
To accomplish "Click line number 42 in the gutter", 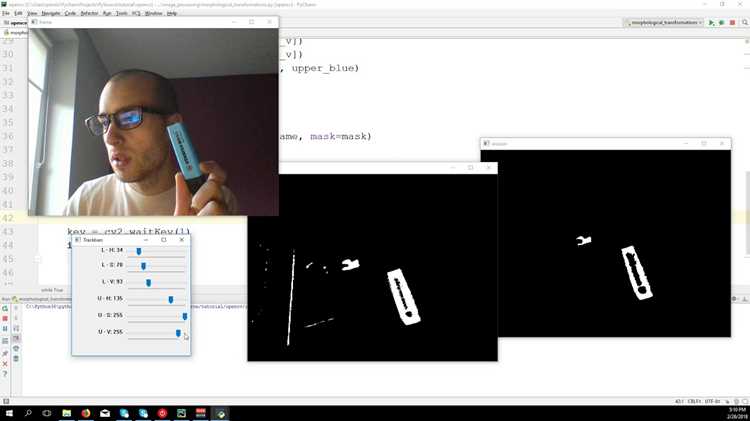I will (x=8, y=218).
